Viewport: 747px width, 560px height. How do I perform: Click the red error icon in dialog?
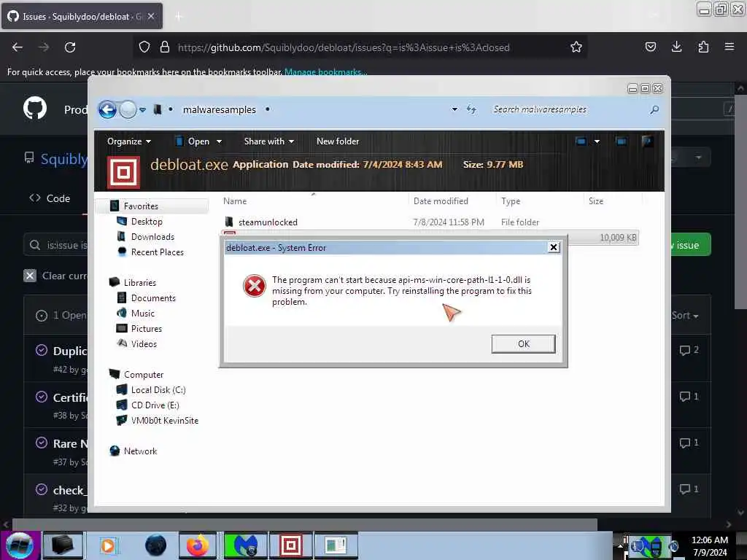pos(255,286)
